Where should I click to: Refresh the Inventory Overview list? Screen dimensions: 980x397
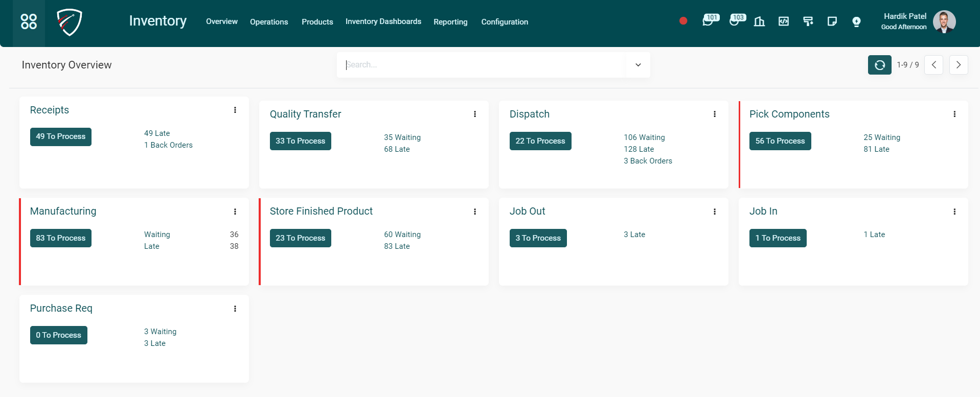[879, 65]
